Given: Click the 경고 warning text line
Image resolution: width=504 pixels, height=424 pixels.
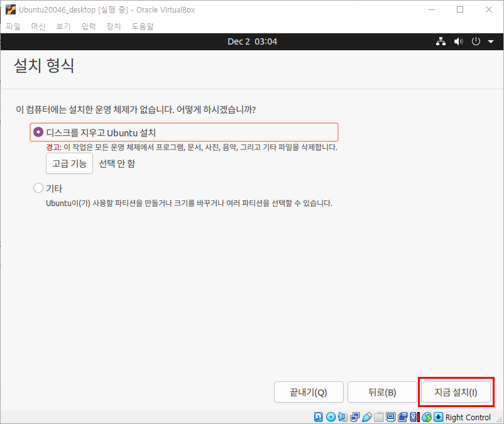Looking at the screenshot, I should [x=192, y=148].
